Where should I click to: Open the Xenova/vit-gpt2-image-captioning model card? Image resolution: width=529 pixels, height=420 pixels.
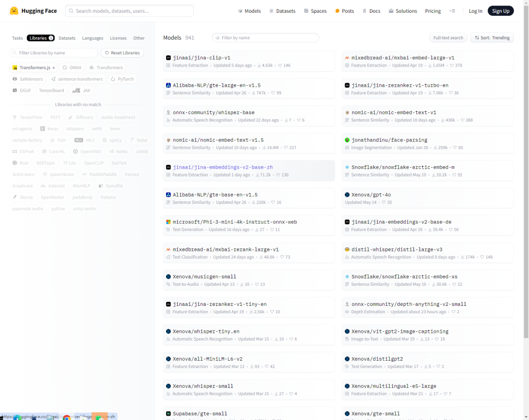tap(428, 335)
